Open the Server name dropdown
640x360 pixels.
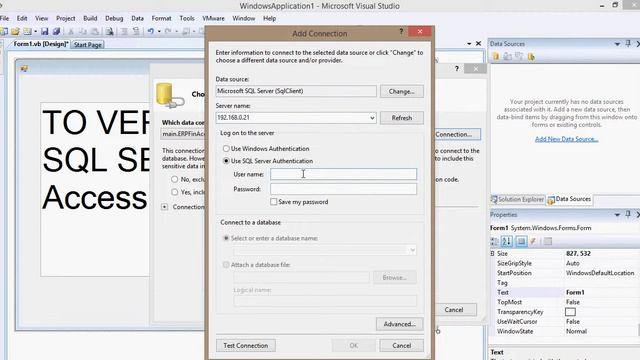click(x=372, y=118)
